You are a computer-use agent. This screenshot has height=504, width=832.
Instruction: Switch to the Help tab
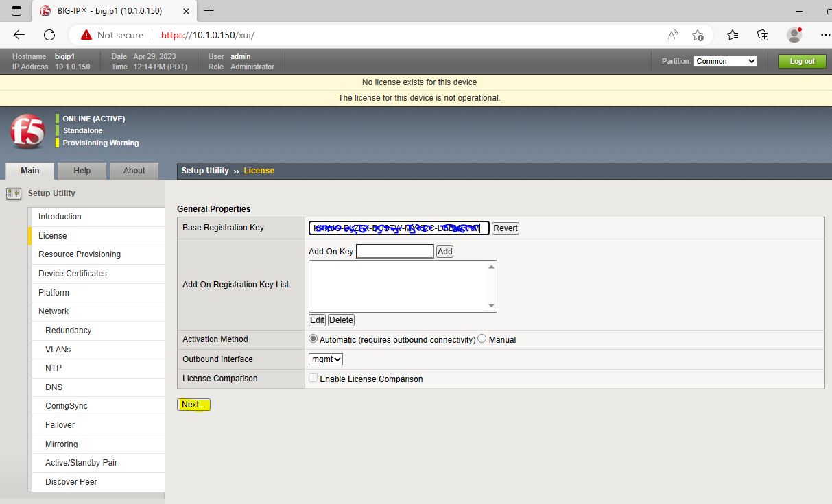coord(82,171)
